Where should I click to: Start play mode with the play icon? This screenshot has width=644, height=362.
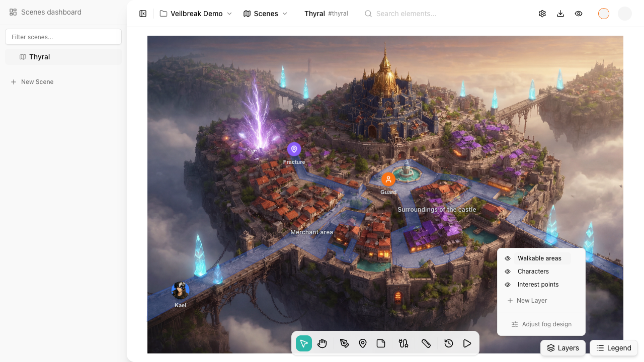coord(467,343)
